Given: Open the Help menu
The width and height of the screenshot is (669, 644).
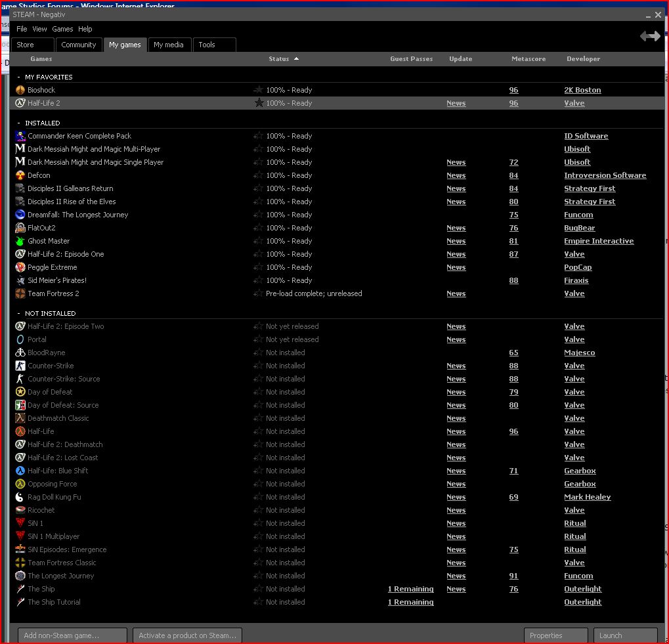Looking at the screenshot, I should [85, 29].
